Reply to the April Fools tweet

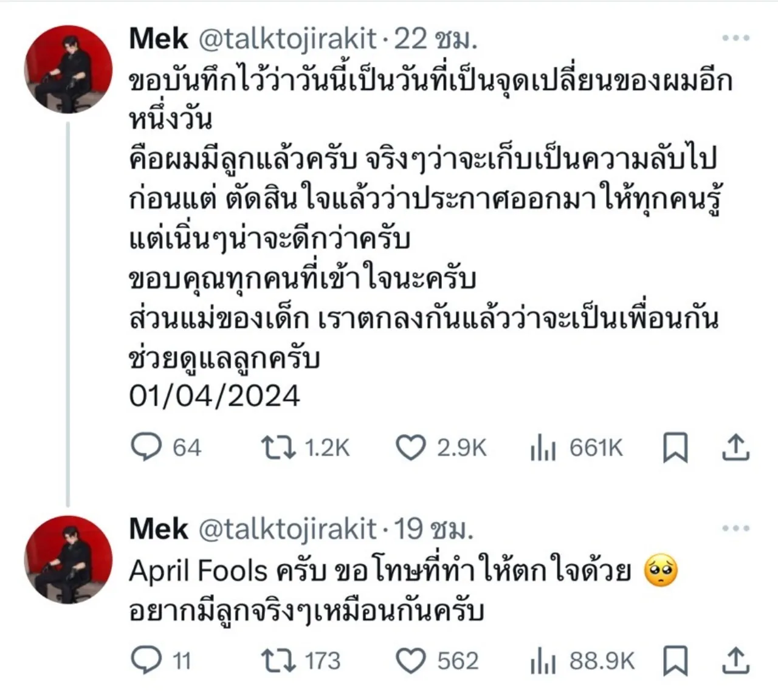pyautogui.click(x=146, y=661)
